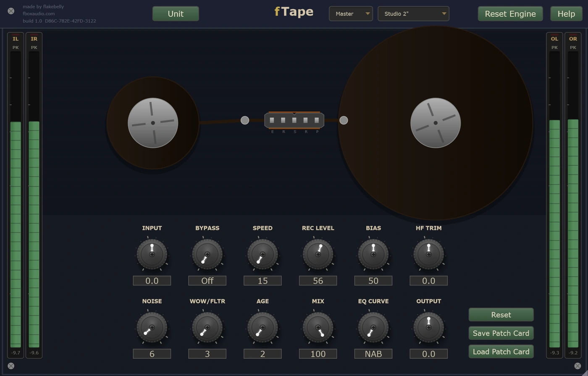
Task: Click the S head in the middle of the block
Action: point(294,121)
